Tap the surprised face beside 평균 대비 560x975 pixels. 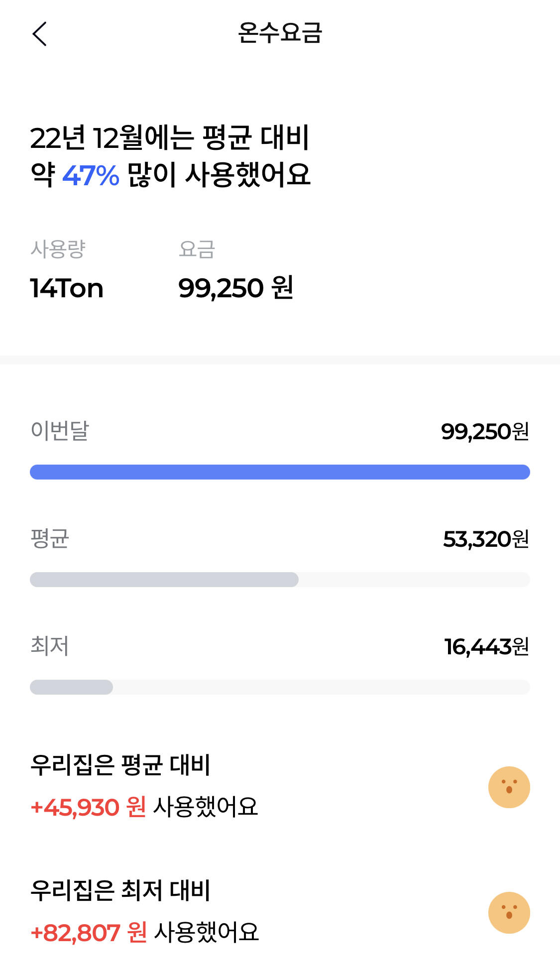coord(509,787)
